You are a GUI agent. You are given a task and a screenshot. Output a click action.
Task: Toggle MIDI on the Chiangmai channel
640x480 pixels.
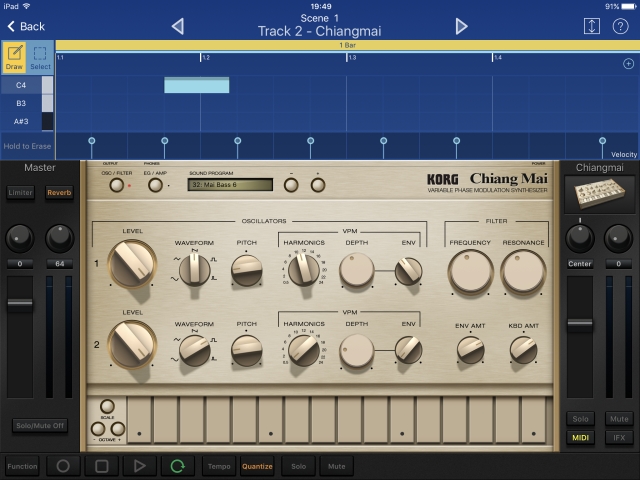[x=580, y=438]
